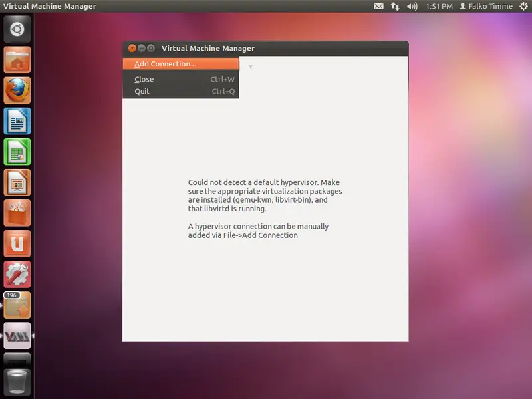Maximize the Virtual Machine Manager window
Viewport: 532px width, 399px height.
click(151, 48)
